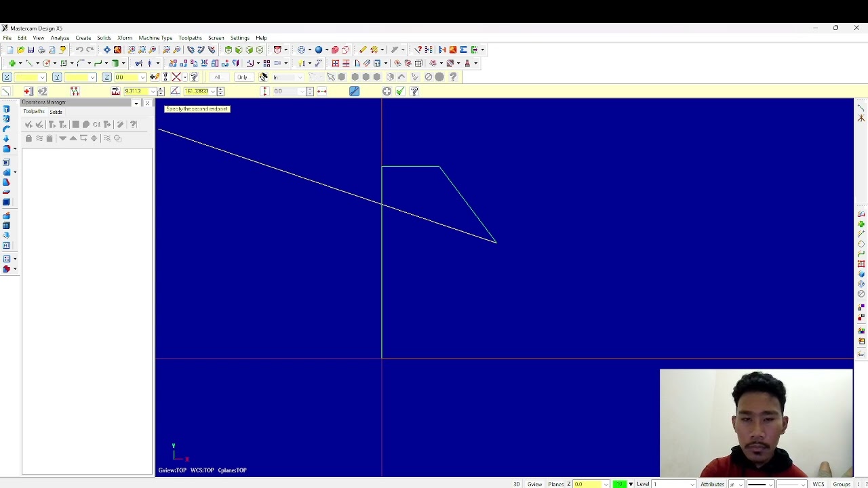Open the Machine Type menu
The height and width of the screenshot is (488, 868).
coord(155,38)
